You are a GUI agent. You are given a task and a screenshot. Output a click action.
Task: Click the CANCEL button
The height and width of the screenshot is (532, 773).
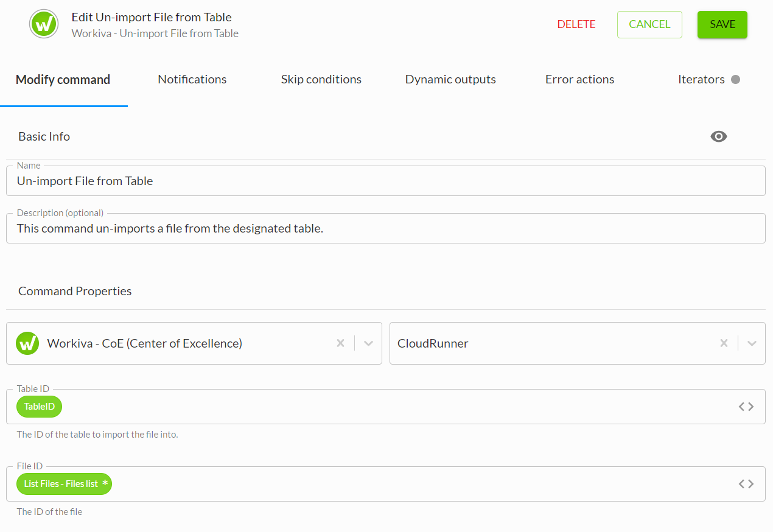[x=649, y=24]
